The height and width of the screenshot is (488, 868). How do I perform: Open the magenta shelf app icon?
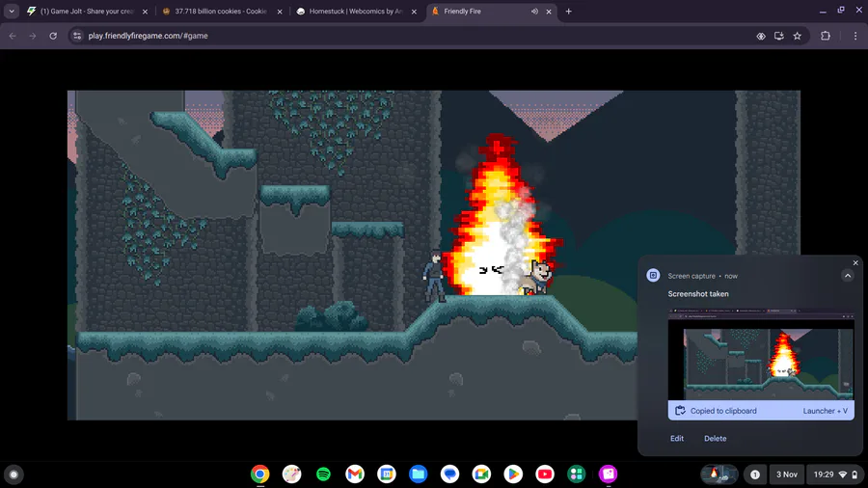pyautogui.click(x=608, y=474)
